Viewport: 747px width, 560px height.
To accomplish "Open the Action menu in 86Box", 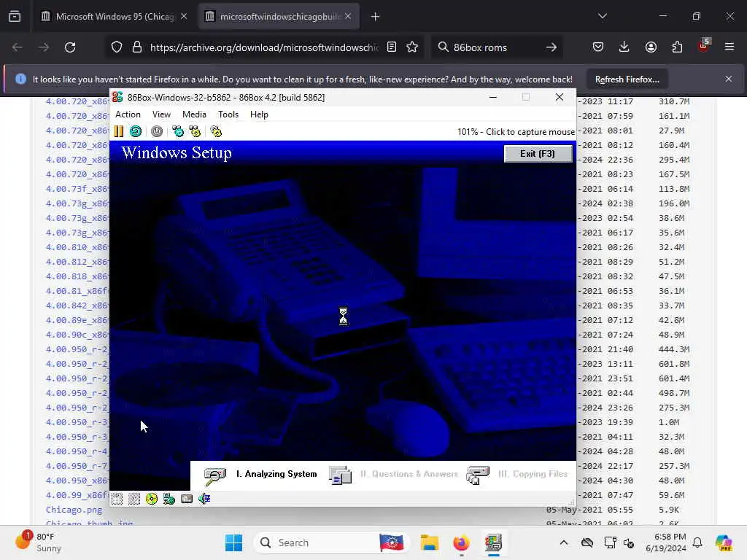I will (128, 114).
